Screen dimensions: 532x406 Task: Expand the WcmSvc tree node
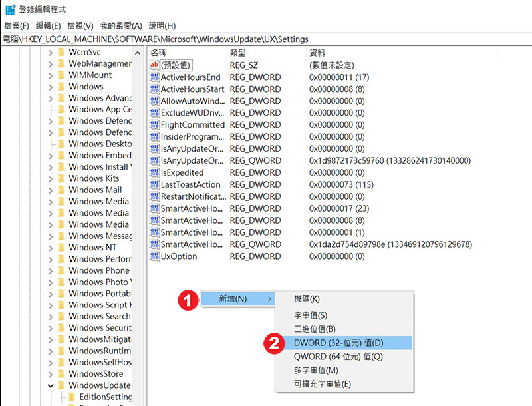point(51,53)
